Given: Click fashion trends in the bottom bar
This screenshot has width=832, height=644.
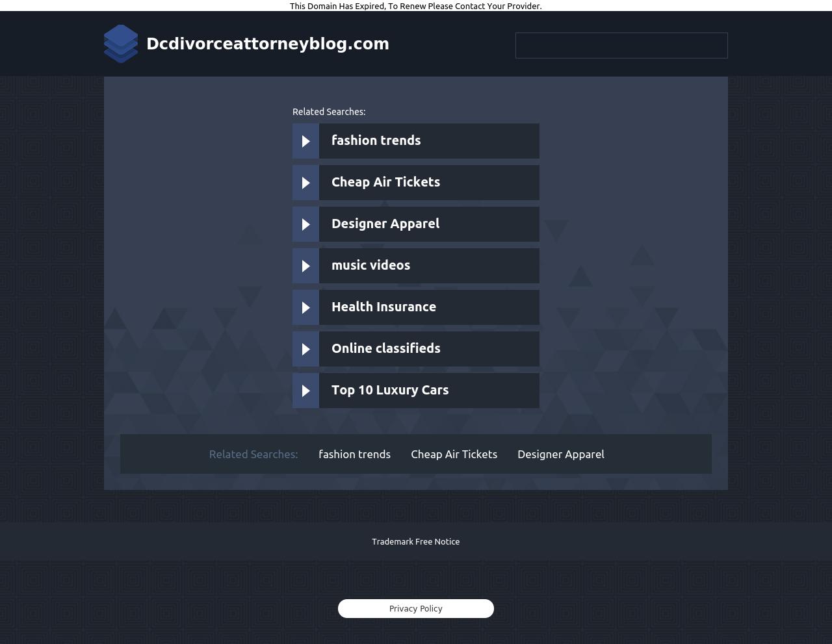Looking at the screenshot, I should point(354,454).
